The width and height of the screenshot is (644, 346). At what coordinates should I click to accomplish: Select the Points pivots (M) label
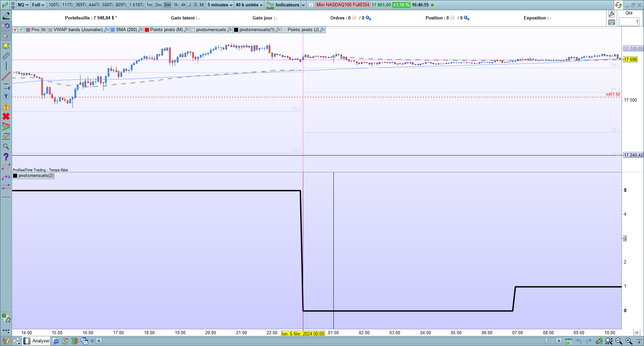(166, 30)
